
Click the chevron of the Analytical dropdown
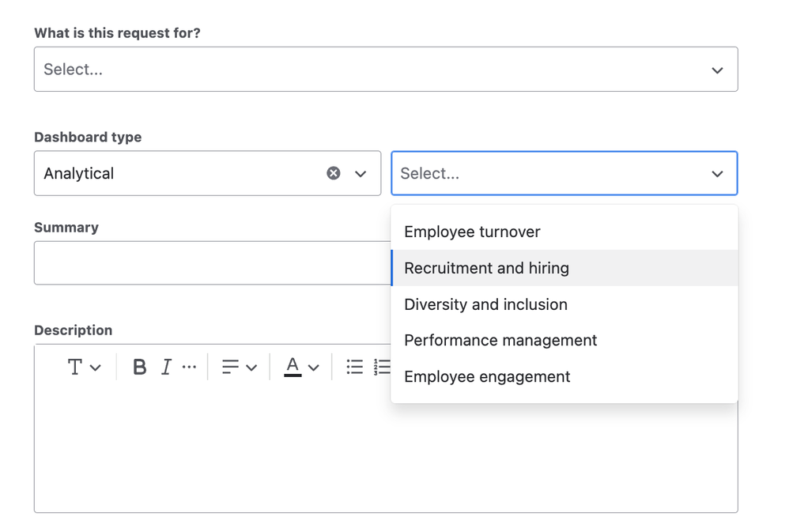coord(361,174)
